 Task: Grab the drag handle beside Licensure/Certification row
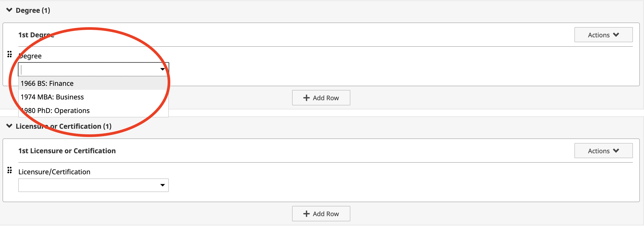(10, 170)
